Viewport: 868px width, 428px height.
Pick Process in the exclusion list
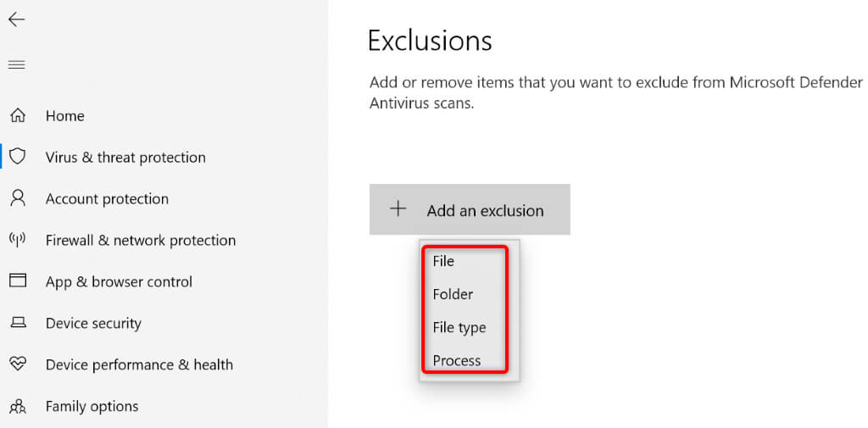[456, 360]
